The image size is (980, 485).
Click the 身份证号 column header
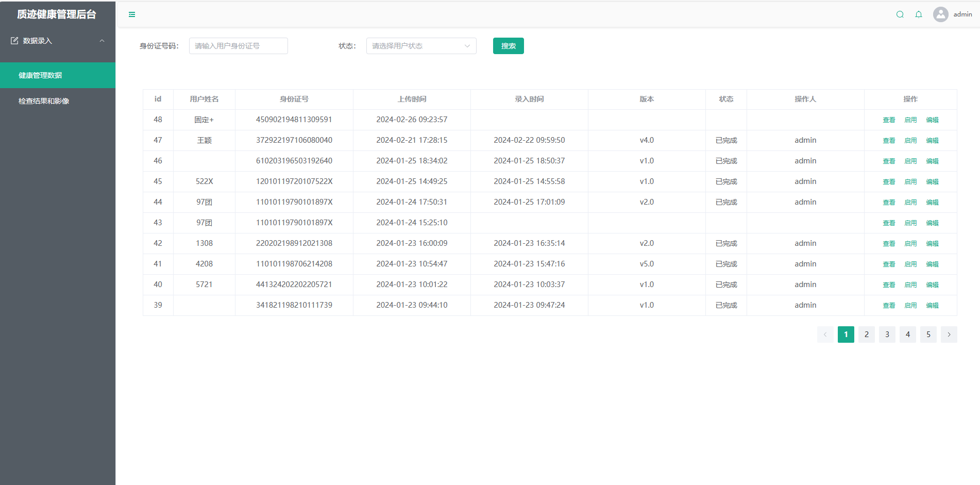pyautogui.click(x=294, y=99)
